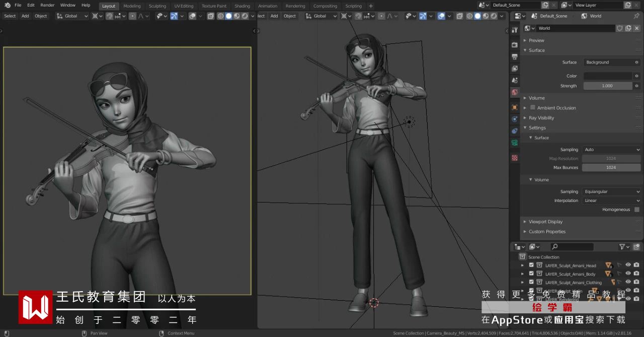This screenshot has height=337, width=644.
Task: Click Add in the left viewport header
Action: 25,16
